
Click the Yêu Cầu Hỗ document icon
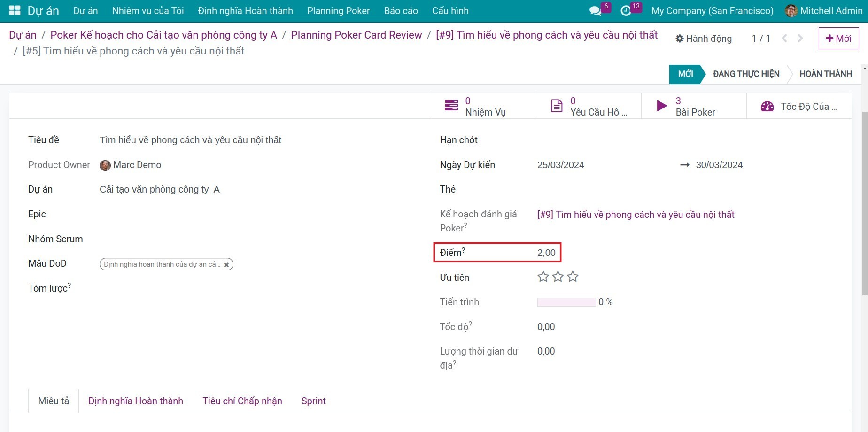tap(557, 106)
